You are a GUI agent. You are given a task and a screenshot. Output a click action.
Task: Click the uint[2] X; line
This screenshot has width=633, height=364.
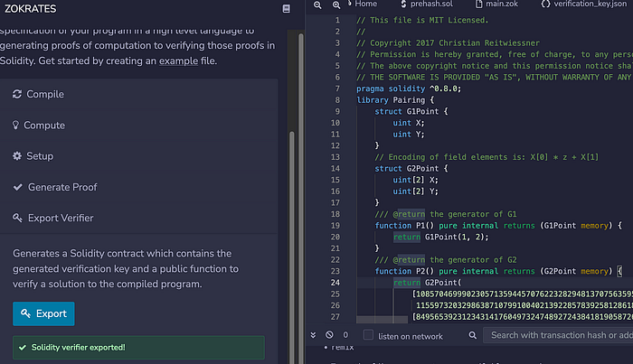415,180
